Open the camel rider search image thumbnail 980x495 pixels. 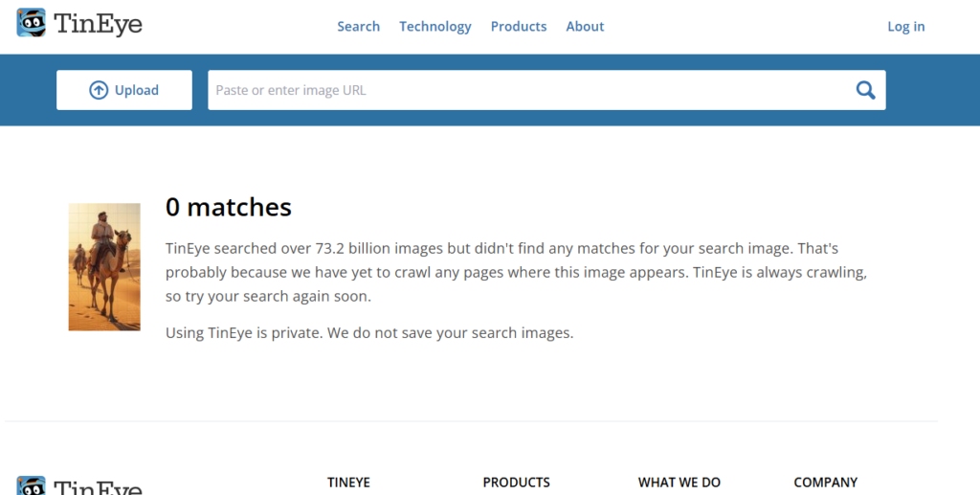[104, 267]
